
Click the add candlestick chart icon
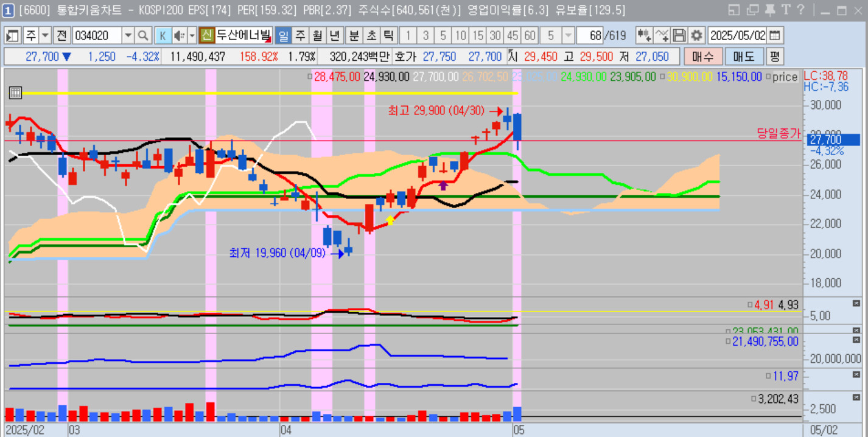[x=644, y=35]
